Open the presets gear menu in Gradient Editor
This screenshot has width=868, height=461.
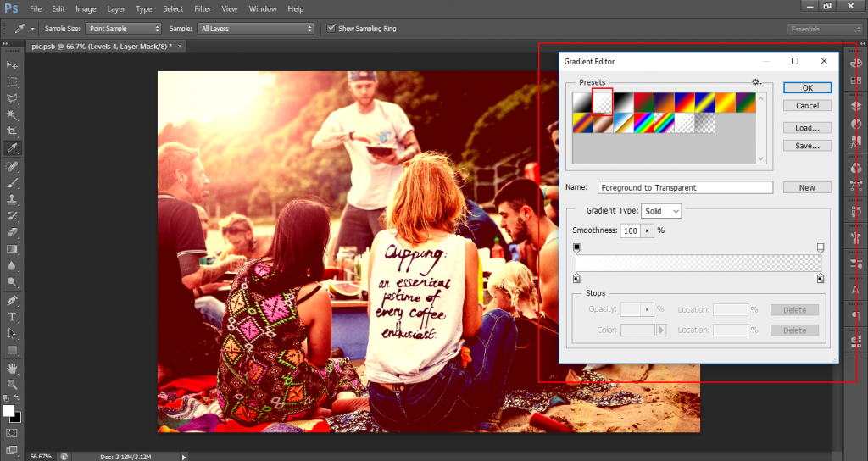[x=756, y=82]
